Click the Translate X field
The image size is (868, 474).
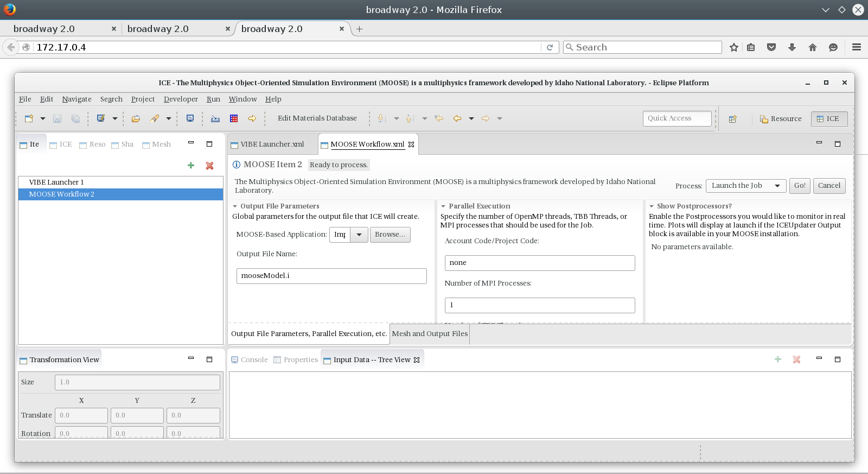[81, 415]
